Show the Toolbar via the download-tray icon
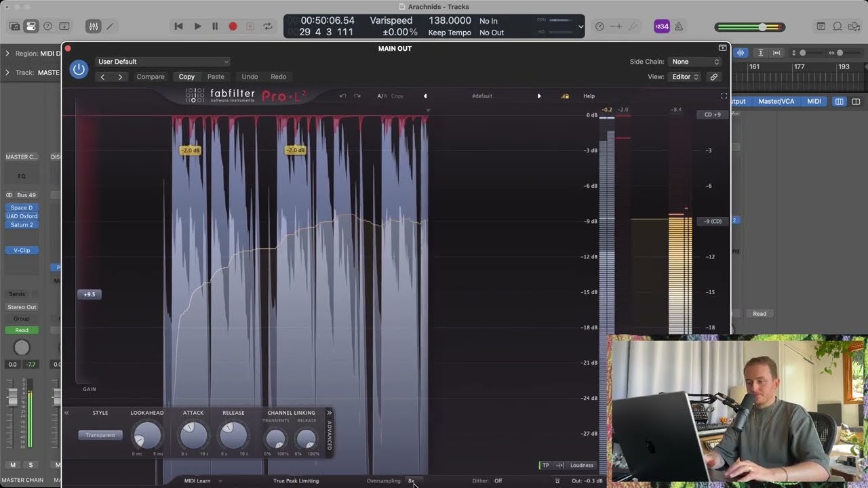The height and width of the screenshot is (488, 868). tap(64, 26)
